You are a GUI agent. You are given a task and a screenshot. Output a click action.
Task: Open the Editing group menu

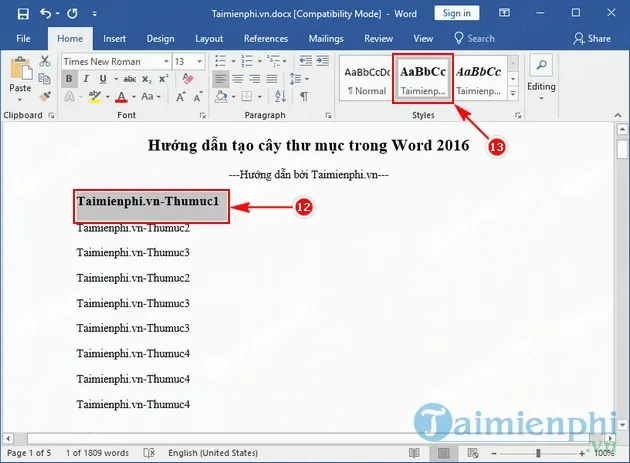541,78
